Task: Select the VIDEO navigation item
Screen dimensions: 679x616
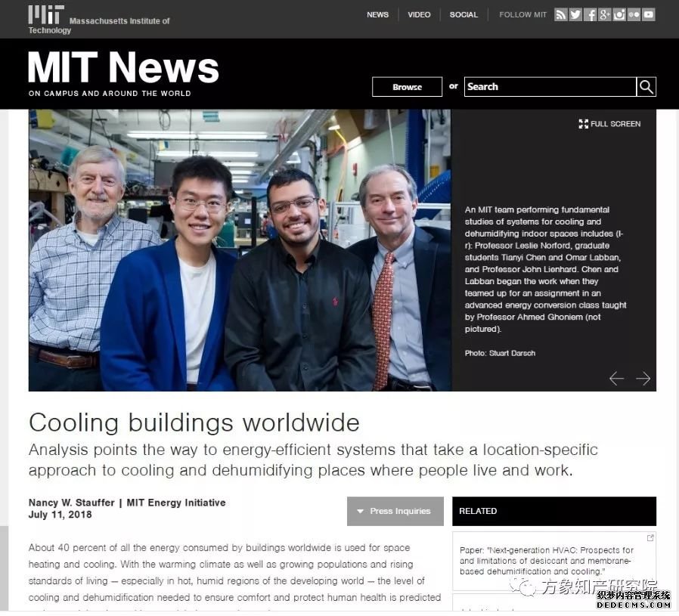Action: (x=419, y=14)
